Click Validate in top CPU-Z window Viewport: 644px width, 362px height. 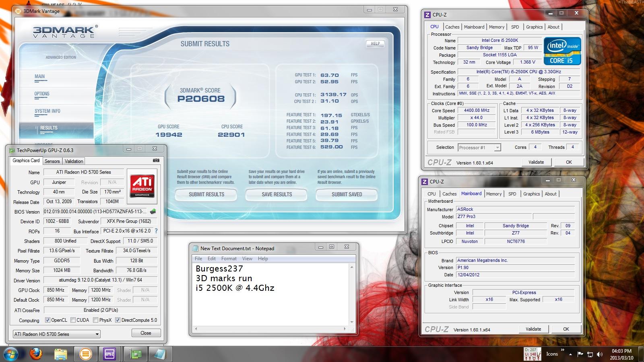pos(536,162)
